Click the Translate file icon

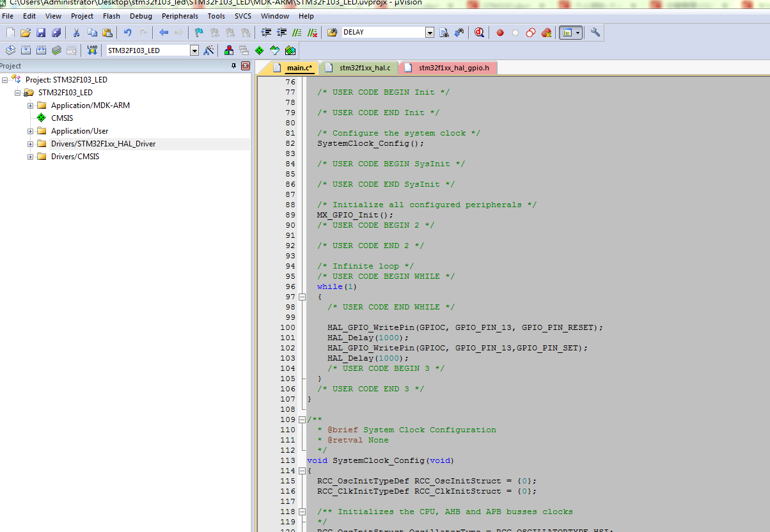coord(10,51)
